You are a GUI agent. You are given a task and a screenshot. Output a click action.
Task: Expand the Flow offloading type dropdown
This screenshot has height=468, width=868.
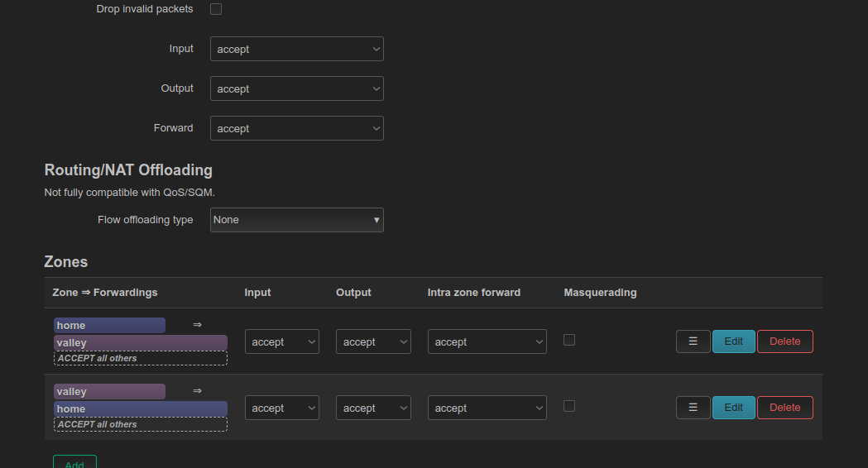coord(297,220)
